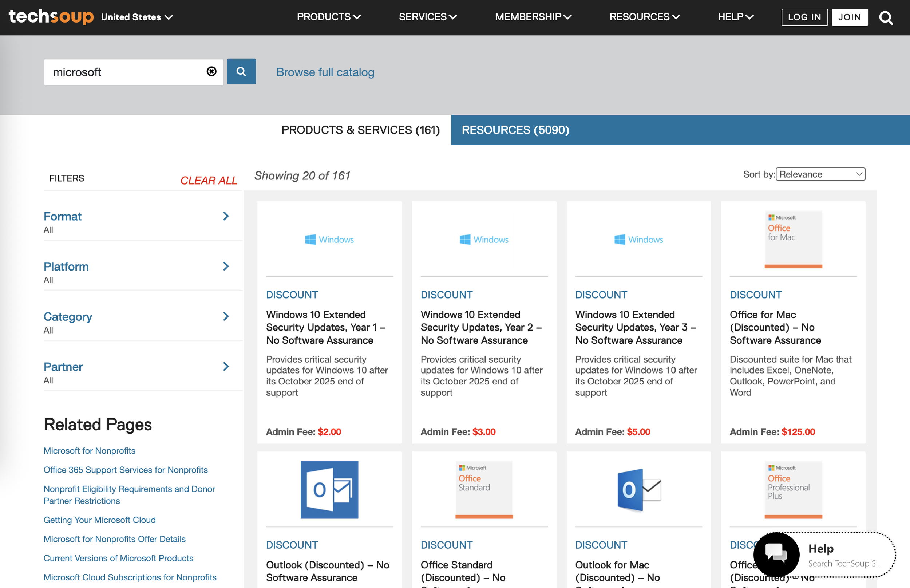Open Windows 10 ESU Year 3 title
910x588 pixels.
click(636, 327)
